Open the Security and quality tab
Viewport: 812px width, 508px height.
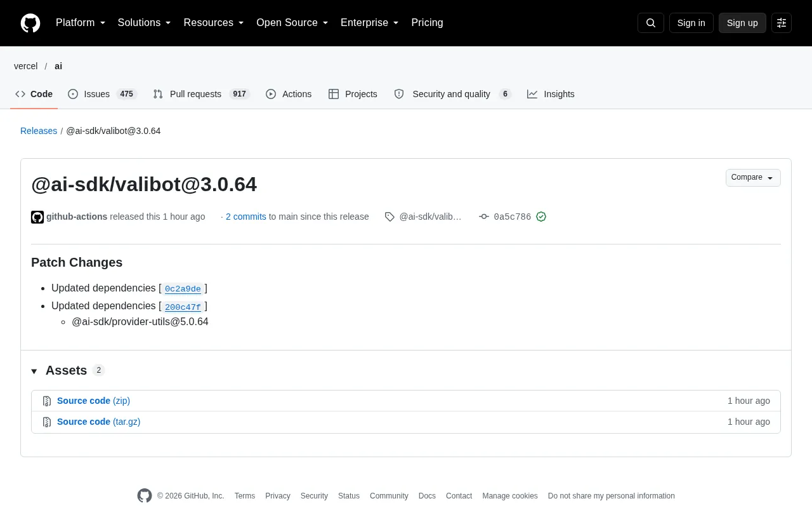tap(452, 94)
